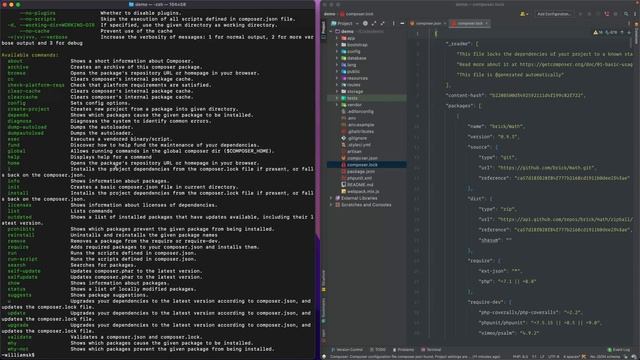
Task: Click the "content-hash" line in editor
Action: (516, 96)
